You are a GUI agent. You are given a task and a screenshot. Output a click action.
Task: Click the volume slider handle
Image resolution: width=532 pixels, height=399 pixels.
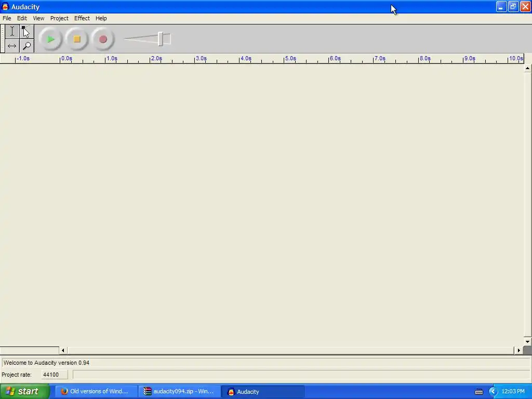coord(161,39)
